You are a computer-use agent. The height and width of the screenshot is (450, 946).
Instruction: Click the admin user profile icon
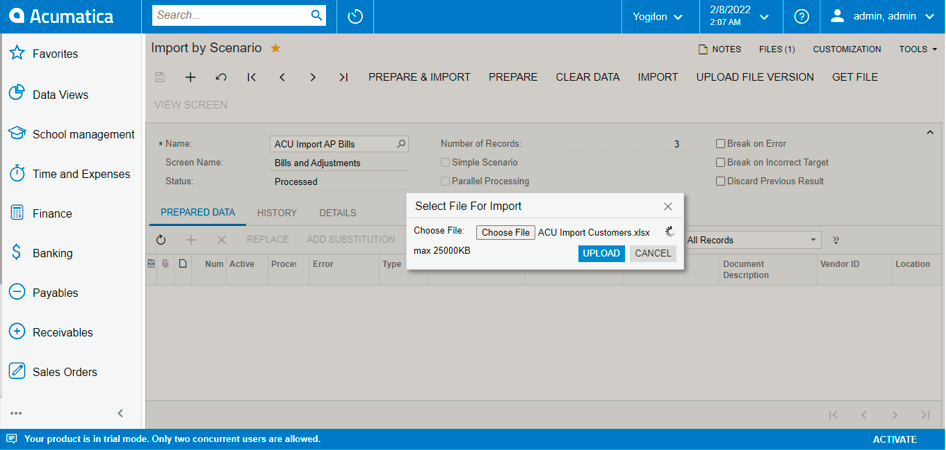pyautogui.click(x=837, y=16)
